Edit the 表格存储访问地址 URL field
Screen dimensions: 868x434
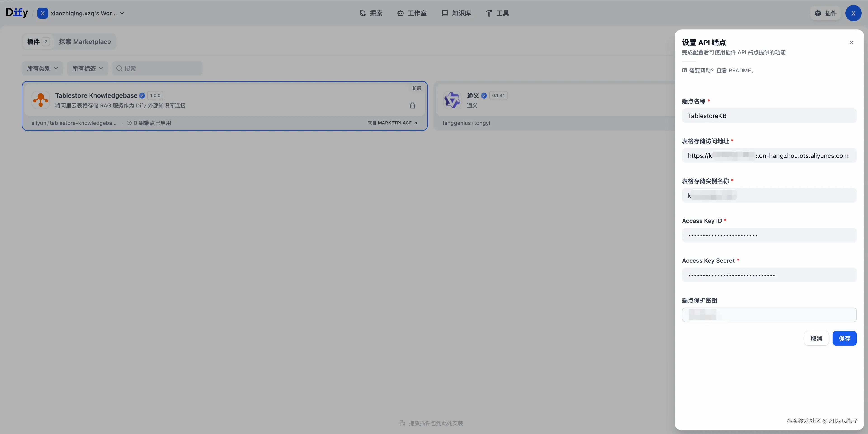769,155
